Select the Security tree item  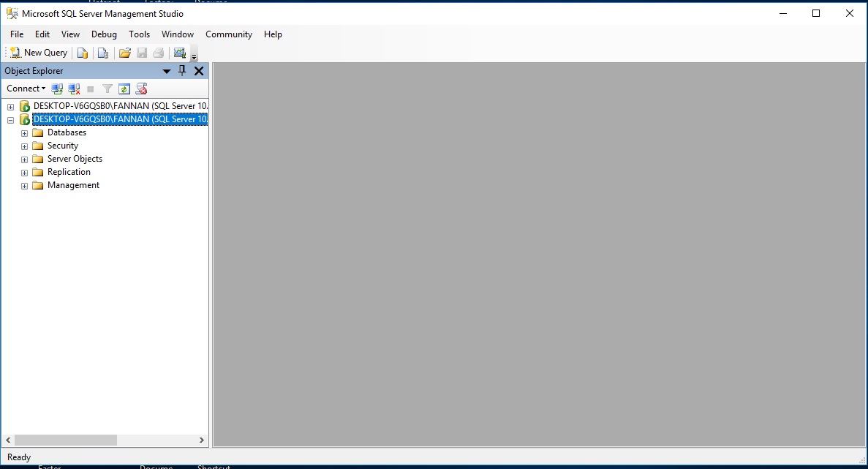point(63,146)
